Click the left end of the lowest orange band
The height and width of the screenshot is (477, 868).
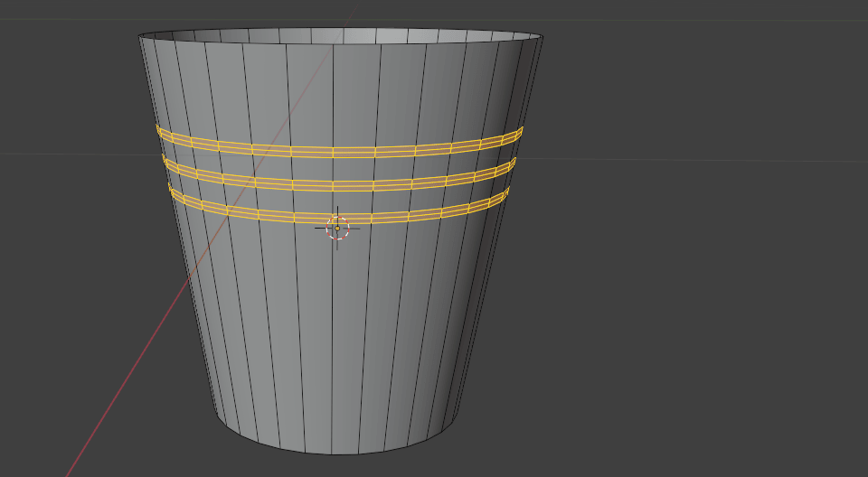(x=172, y=190)
